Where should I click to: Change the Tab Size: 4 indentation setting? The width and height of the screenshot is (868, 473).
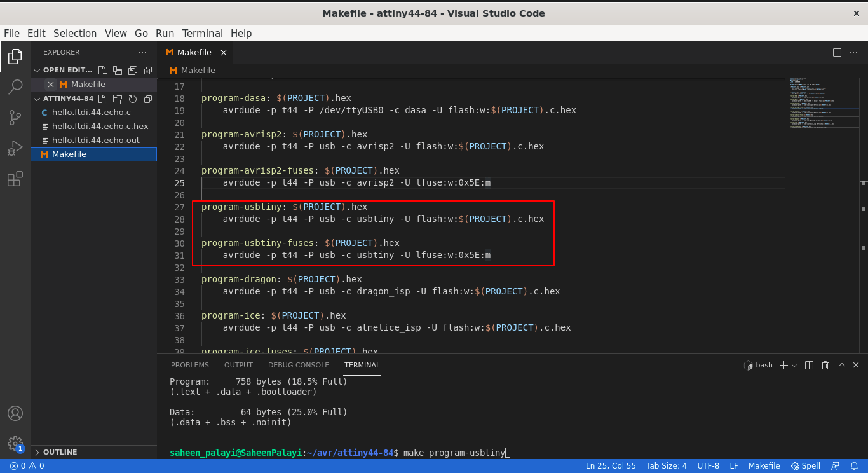pos(667,466)
